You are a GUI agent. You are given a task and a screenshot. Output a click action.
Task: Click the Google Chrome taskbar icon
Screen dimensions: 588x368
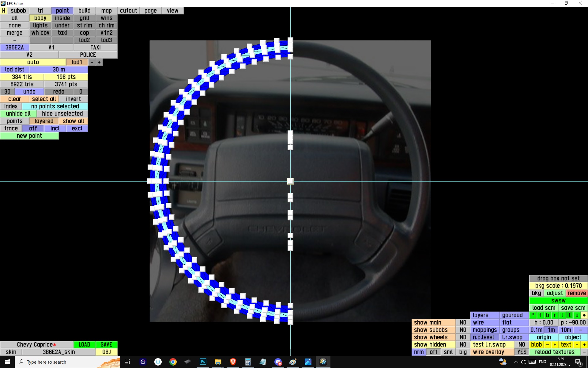(x=173, y=362)
